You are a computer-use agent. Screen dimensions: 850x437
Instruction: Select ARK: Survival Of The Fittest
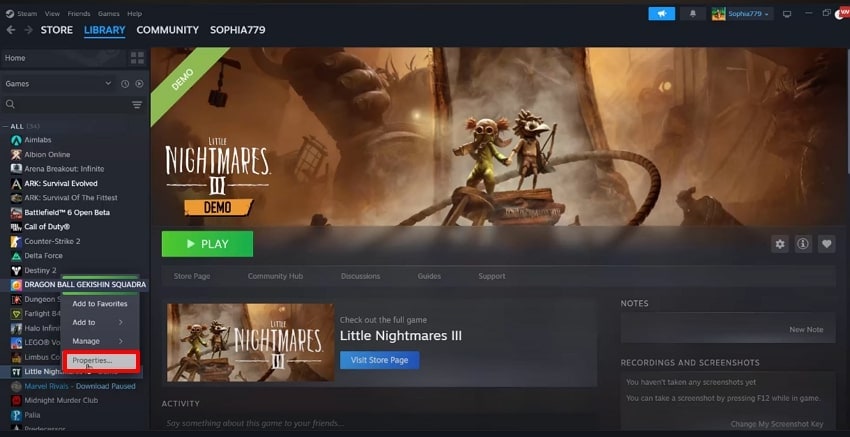[x=71, y=198]
